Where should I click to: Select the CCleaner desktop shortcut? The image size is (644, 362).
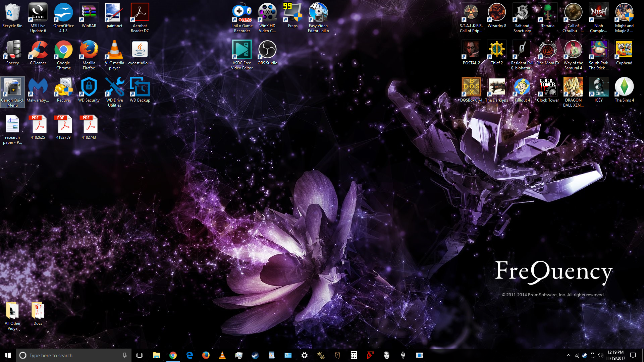pyautogui.click(x=38, y=53)
